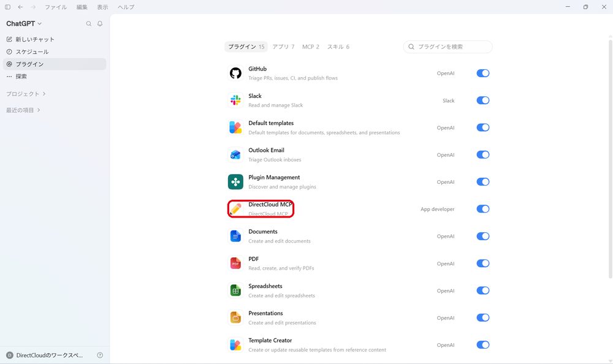Open the DirectCloudのワークスペース switcher

50,355
